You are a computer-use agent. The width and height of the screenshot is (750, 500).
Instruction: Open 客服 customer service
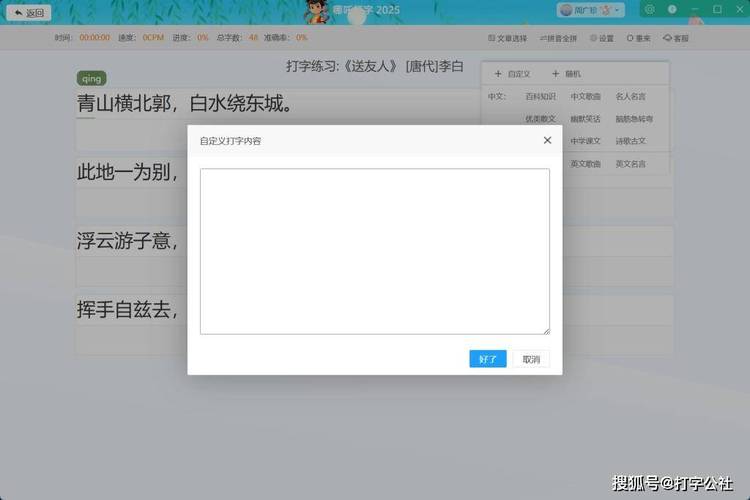coord(675,38)
